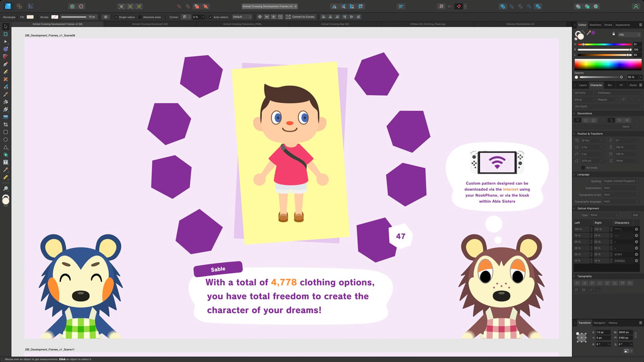Click the Add button in Optical Alignment

click(635, 215)
